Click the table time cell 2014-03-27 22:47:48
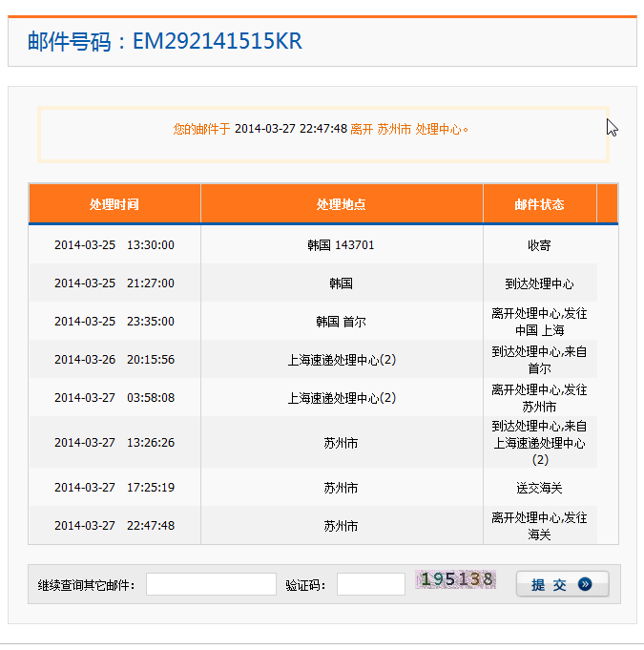The width and height of the screenshot is (644, 650). pos(114,525)
